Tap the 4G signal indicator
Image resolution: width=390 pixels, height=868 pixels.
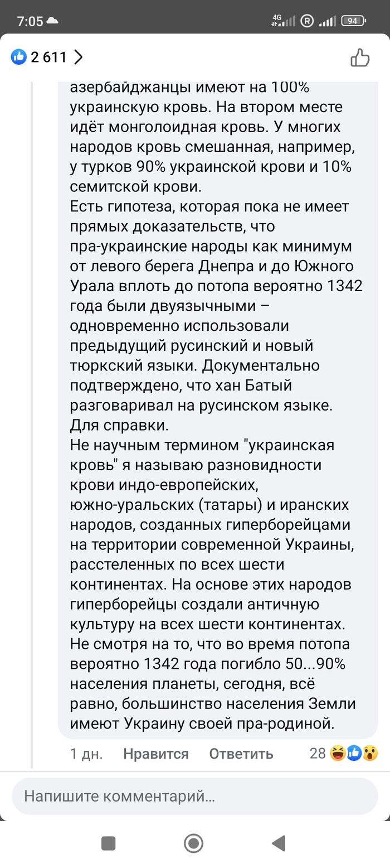click(283, 21)
